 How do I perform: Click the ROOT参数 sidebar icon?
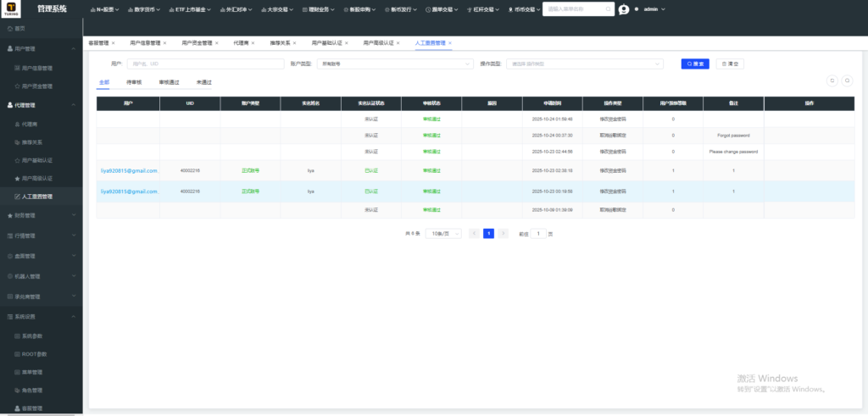coord(17,354)
